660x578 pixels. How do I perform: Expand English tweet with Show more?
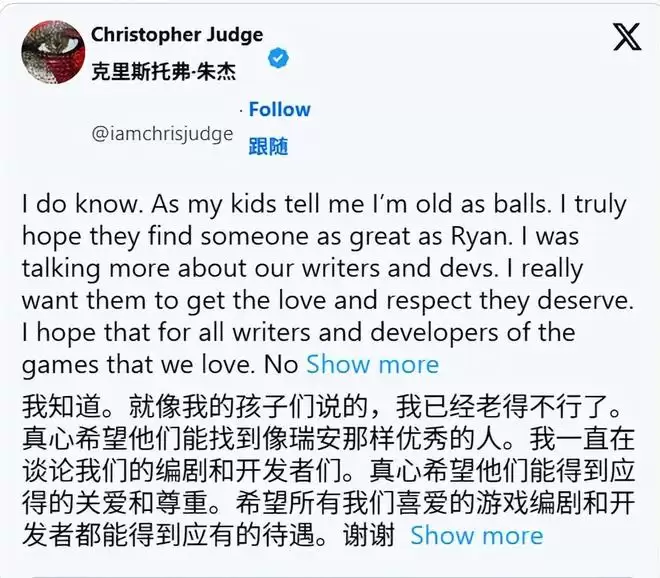point(373,364)
